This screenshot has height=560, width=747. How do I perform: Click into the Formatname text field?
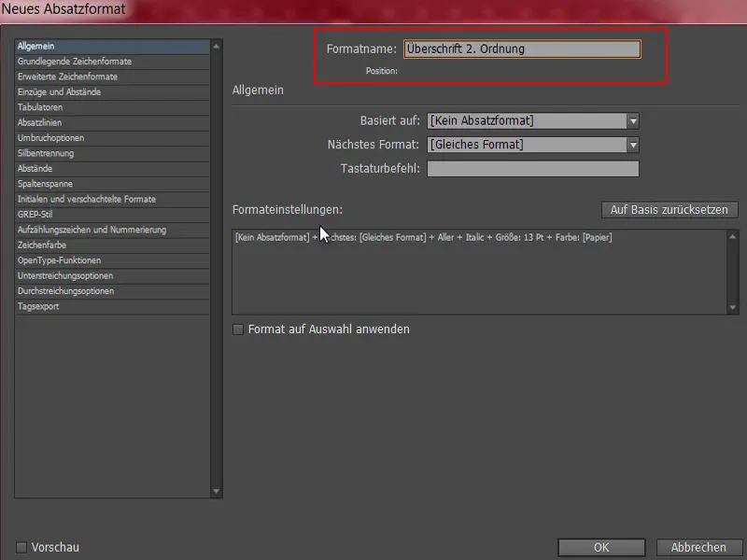coord(522,49)
